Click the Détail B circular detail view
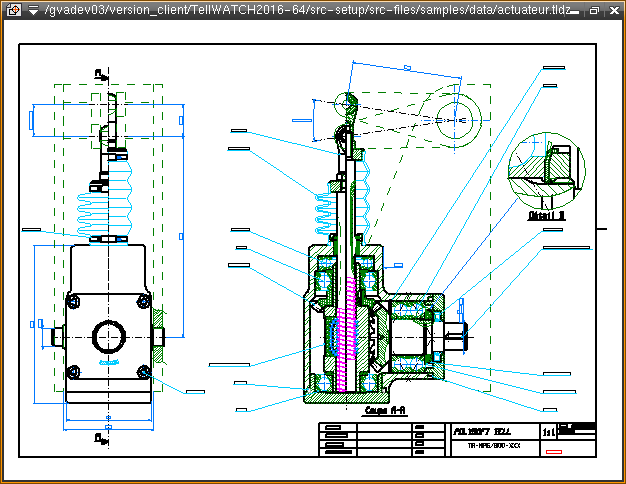626x484 pixels. [543, 170]
